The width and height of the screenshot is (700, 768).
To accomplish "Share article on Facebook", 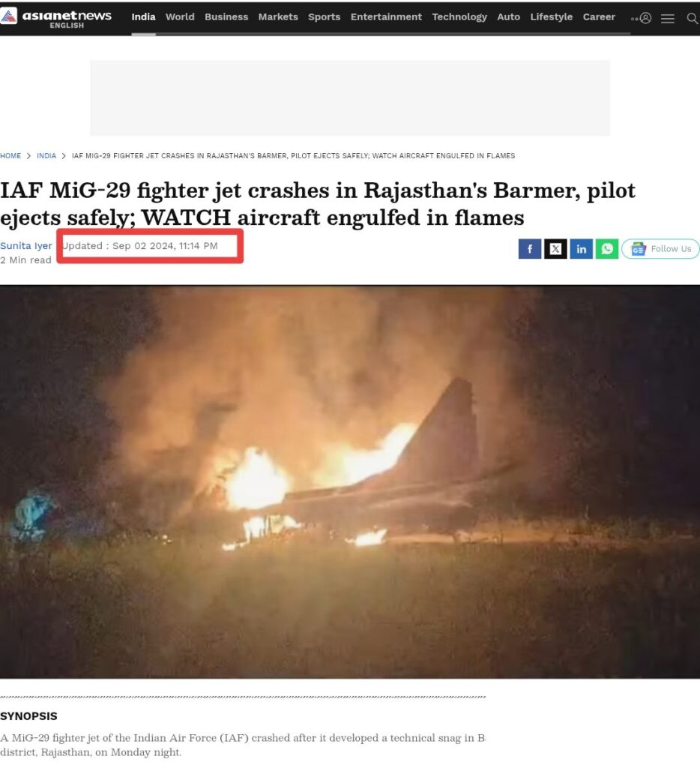I will [530, 249].
